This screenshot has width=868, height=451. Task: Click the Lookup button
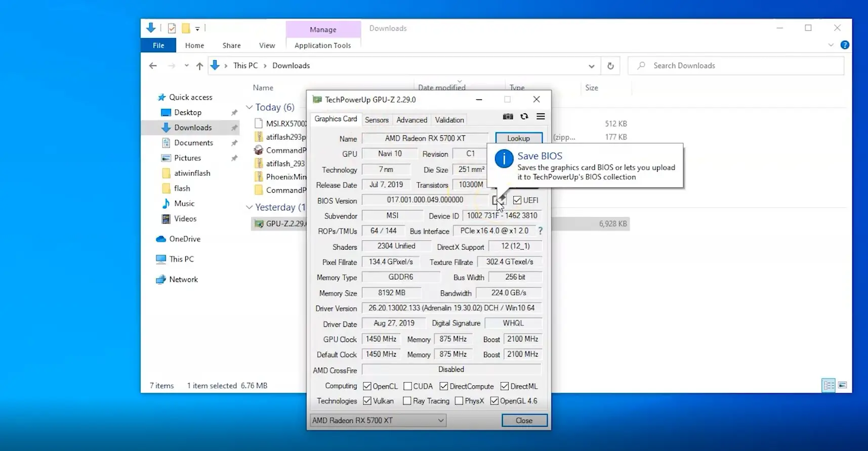[518, 138]
